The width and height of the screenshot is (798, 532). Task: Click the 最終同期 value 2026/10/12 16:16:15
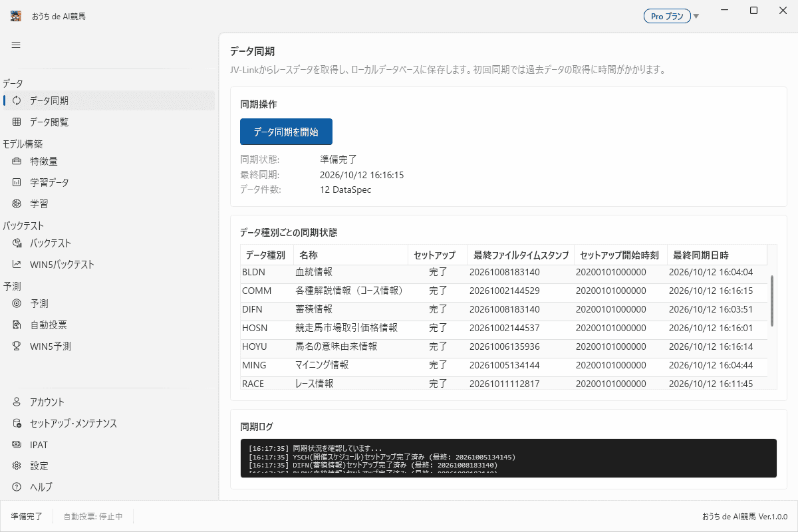tap(362, 175)
